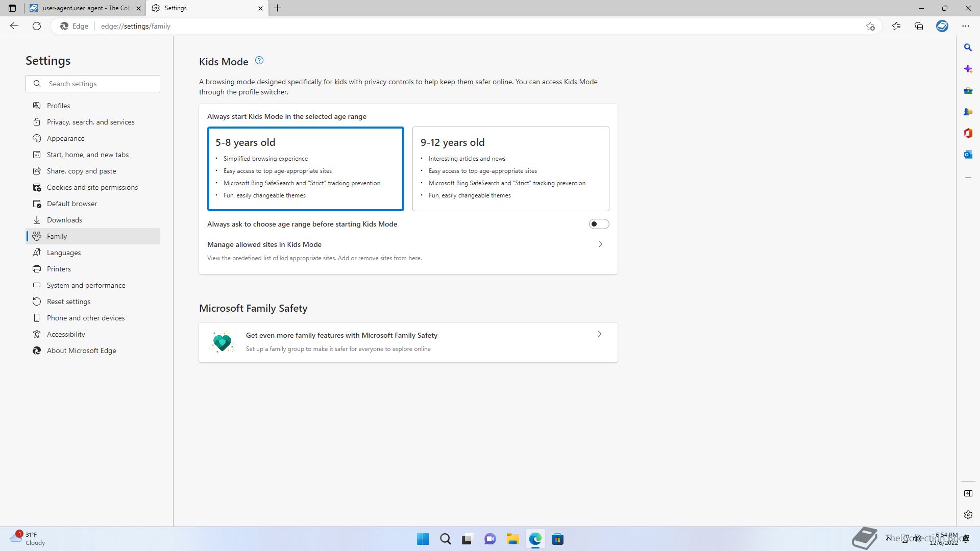Image resolution: width=980 pixels, height=551 pixels.
Task: Go back with the back arrow
Action: coord(14,26)
